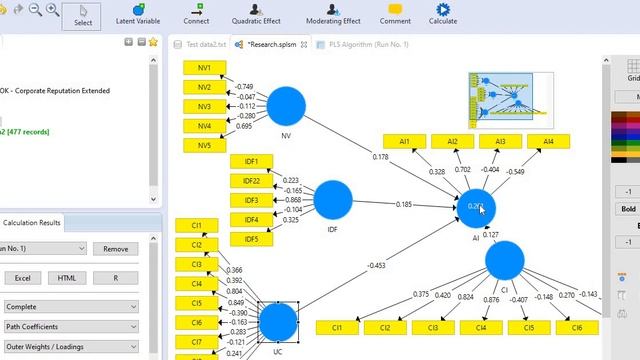Select the CI latent variable circle

click(505, 260)
